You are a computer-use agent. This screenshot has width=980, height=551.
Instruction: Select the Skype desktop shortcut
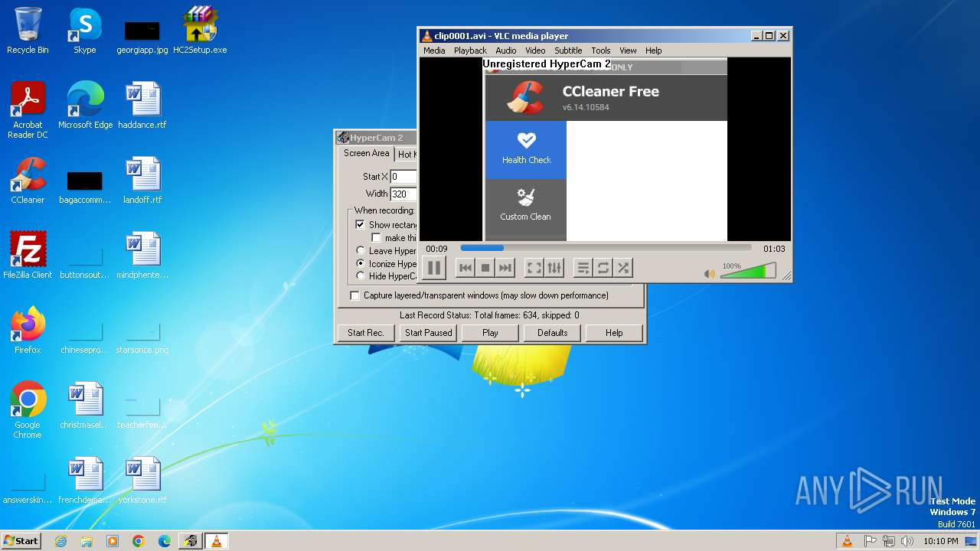tap(84, 31)
